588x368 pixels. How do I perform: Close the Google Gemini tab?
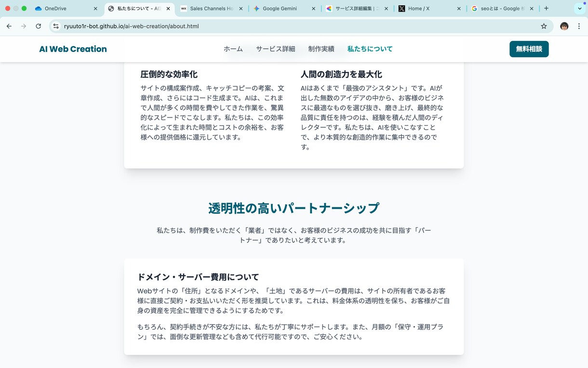(314, 9)
